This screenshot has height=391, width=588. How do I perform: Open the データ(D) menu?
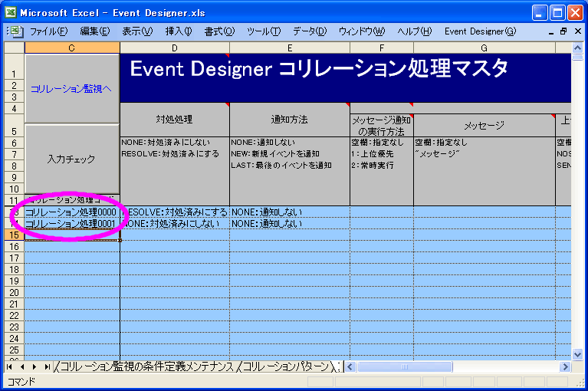click(310, 31)
